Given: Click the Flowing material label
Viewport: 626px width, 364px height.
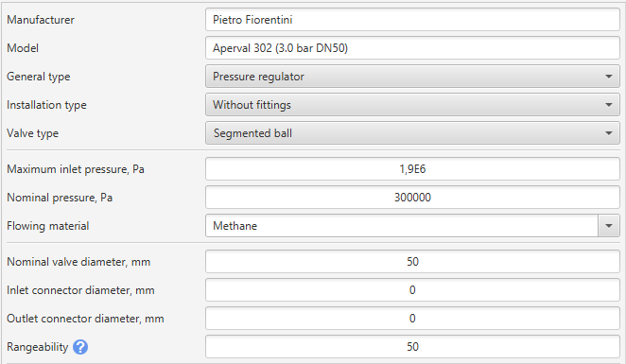Looking at the screenshot, I should click(x=48, y=226).
